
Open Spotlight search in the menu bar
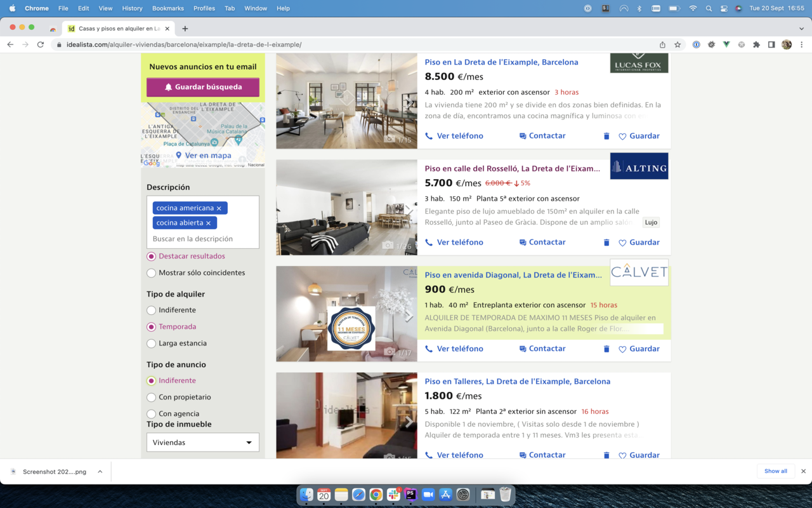pos(709,8)
